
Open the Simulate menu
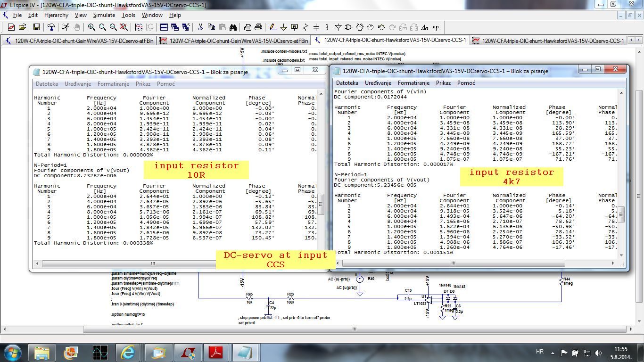click(x=104, y=15)
